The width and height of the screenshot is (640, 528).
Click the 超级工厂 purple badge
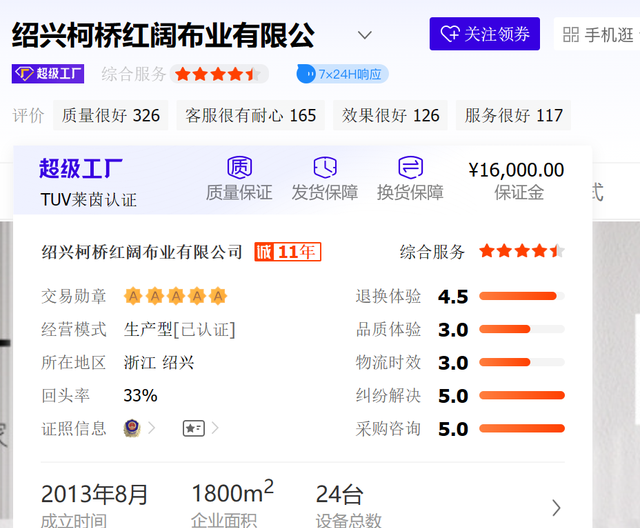(48, 74)
